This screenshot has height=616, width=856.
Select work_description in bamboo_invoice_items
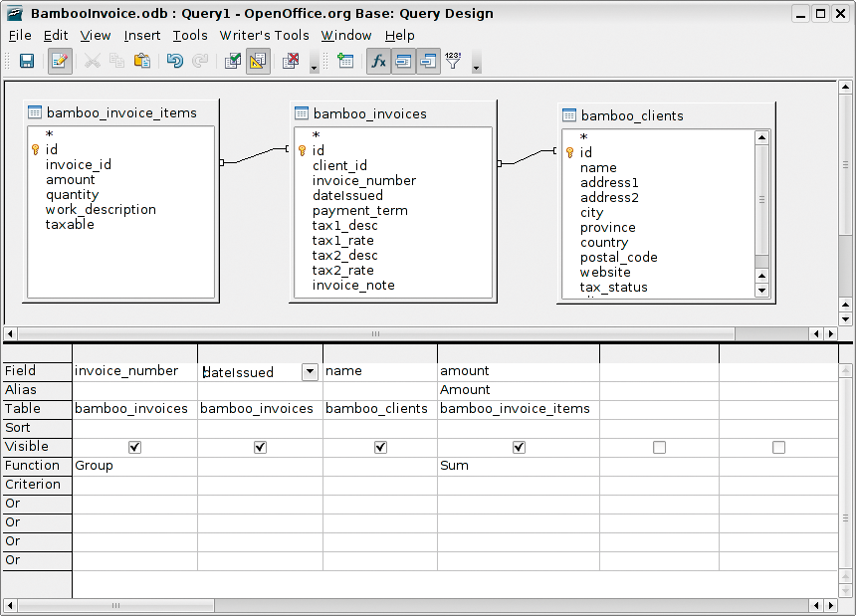(101, 210)
